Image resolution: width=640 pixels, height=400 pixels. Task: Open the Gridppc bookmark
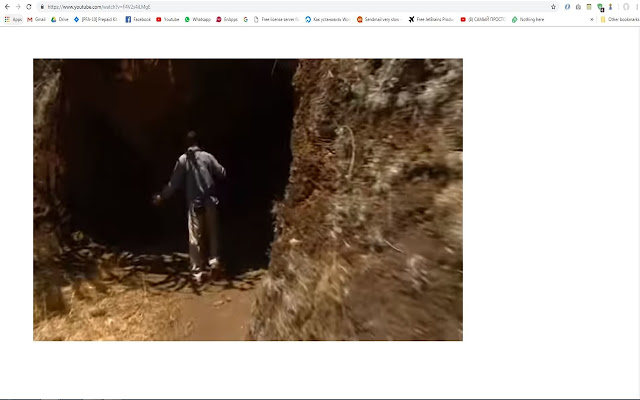tap(227, 19)
